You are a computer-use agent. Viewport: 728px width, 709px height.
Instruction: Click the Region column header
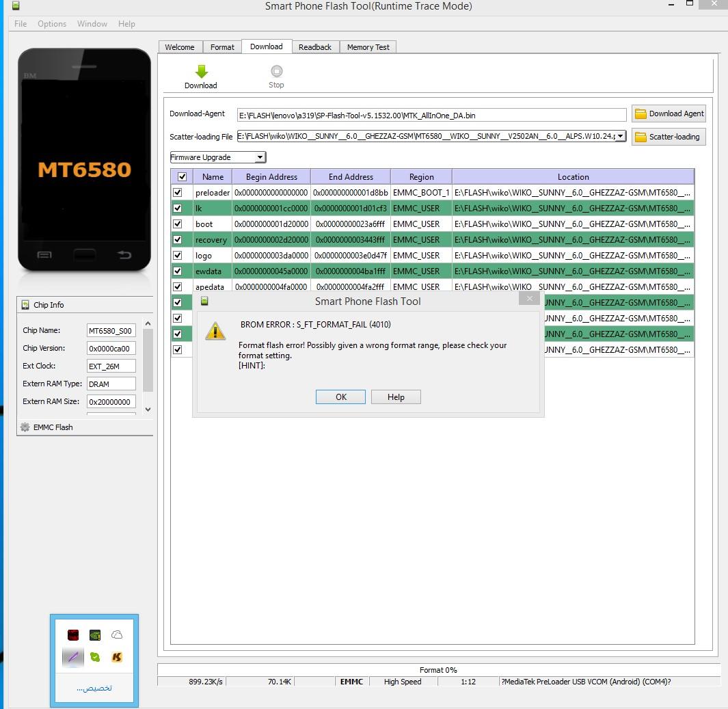click(421, 177)
